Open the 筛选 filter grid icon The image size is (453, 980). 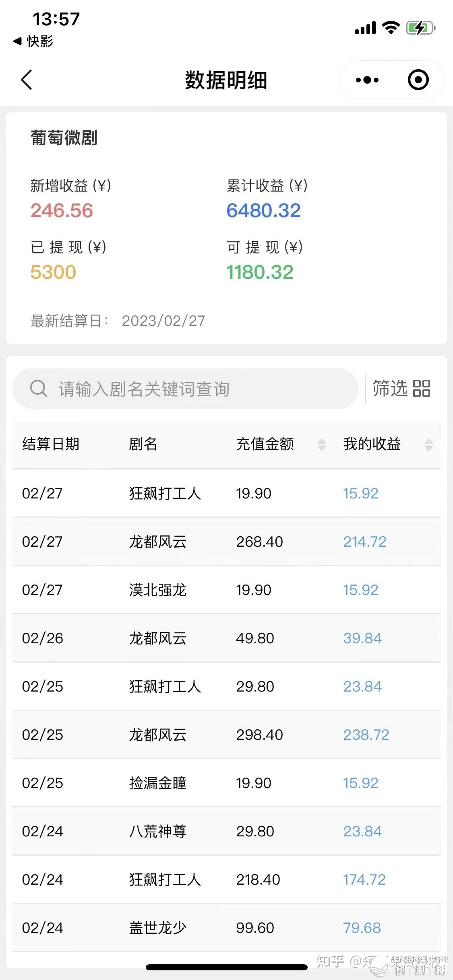click(422, 389)
